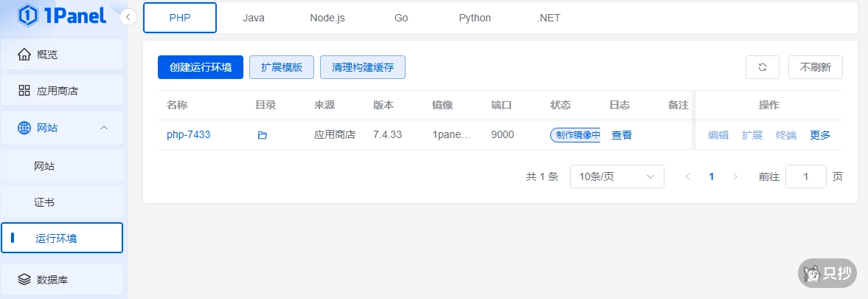Switch to the Node.js tab
The width and height of the screenshot is (868, 299).
click(327, 18)
